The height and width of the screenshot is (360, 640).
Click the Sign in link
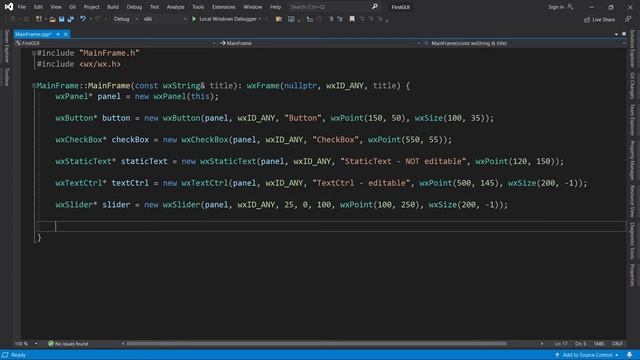[x=556, y=7]
